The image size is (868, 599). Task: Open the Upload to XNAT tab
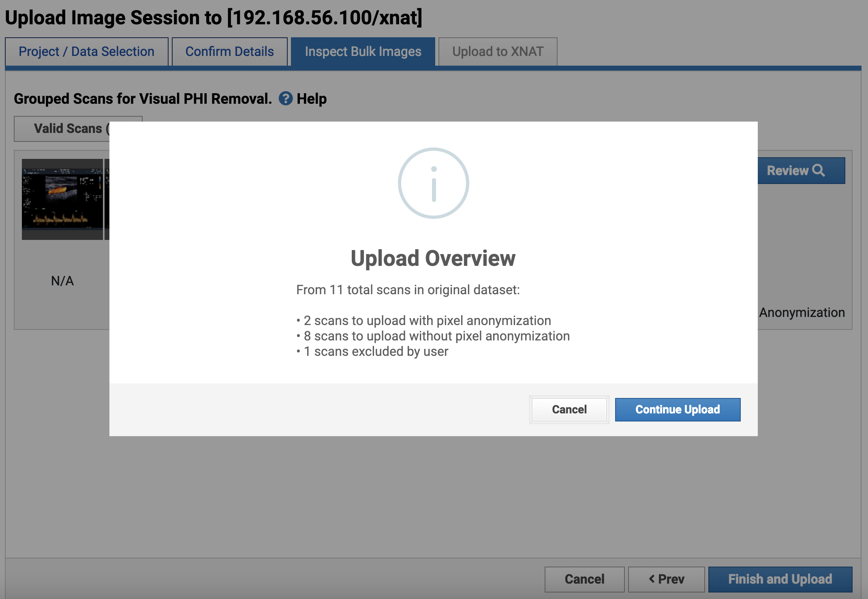(x=498, y=51)
